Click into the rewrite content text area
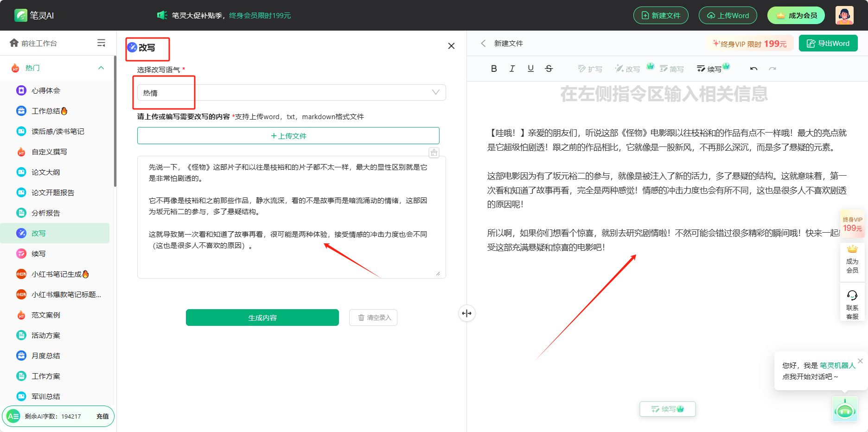The width and height of the screenshot is (868, 432). coord(291,217)
